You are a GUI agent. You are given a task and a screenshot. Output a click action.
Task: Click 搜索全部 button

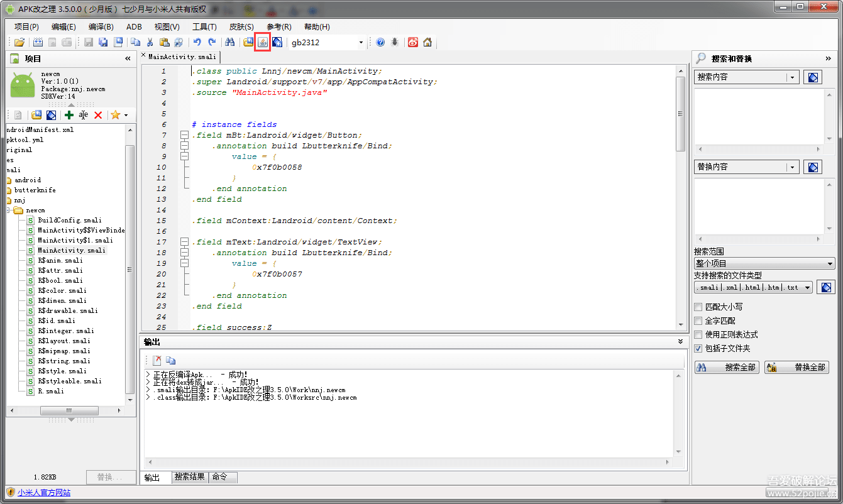[727, 368]
